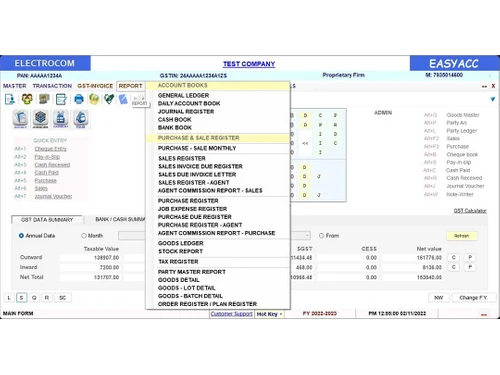Viewport: 500px width, 375px height.
Task: Switch to BANK / CASH SUMMARY tab
Action: pos(116,219)
